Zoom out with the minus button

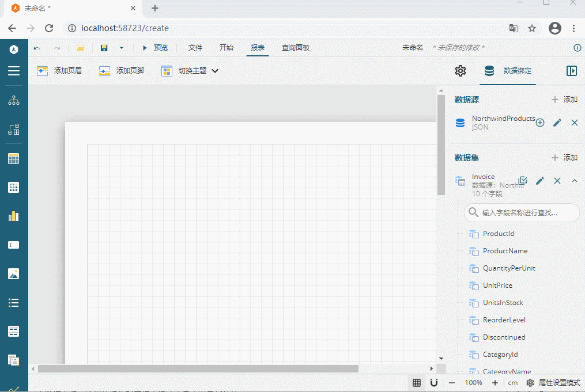click(451, 383)
